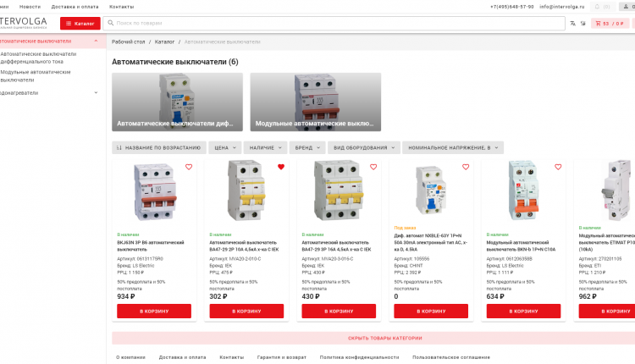Viewport: 635px width, 364px height.
Task: Click the language translate icon
Action: (x=573, y=24)
